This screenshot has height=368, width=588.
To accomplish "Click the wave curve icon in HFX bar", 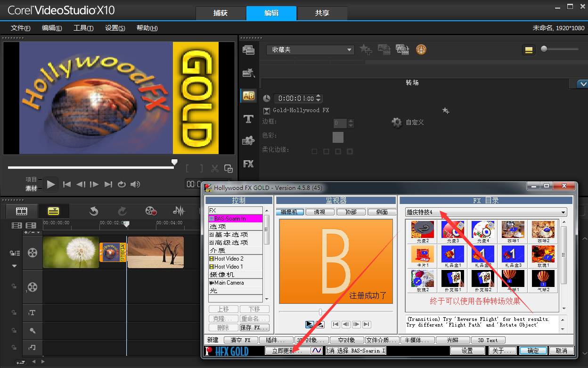I will [x=317, y=351].
